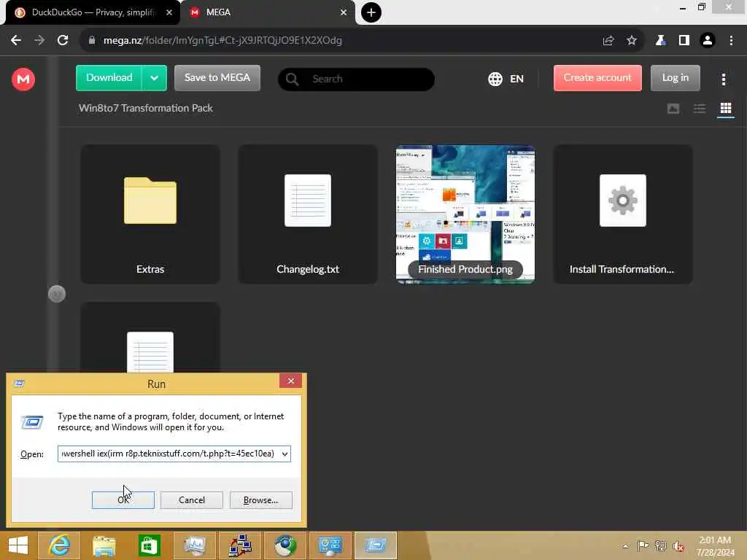Close the DuckDuckGo tab
Viewport: 747px width, 560px height.
pos(169,12)
